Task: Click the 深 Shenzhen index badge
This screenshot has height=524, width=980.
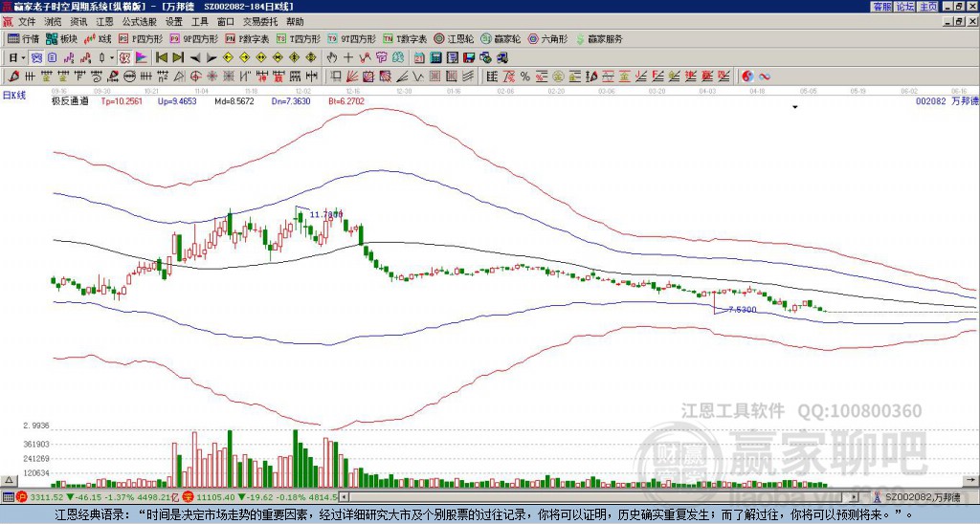Action: (x=188, y=497)
